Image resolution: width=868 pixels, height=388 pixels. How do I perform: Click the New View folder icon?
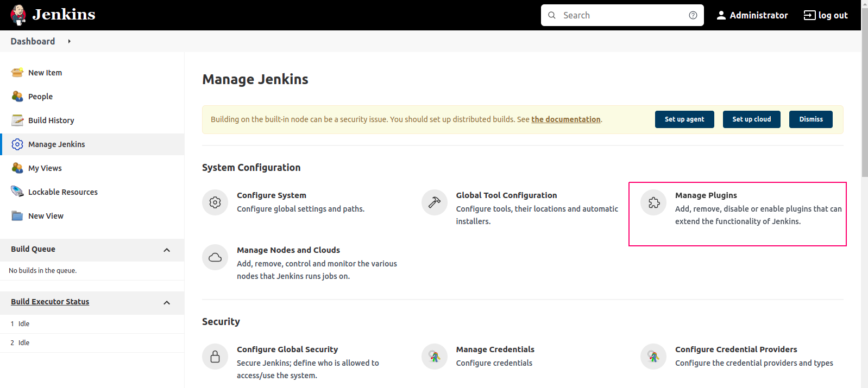tap(17, 216)
